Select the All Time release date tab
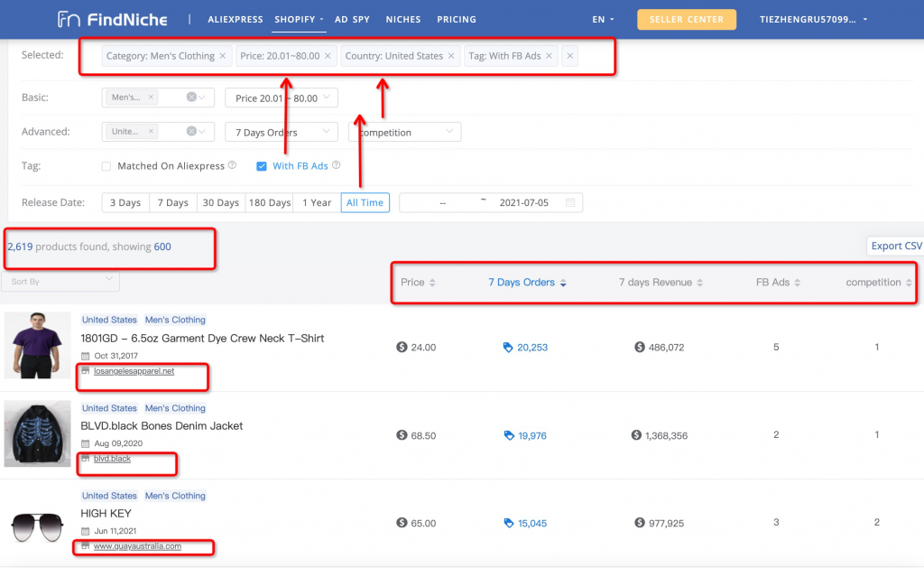The image size is (924, 568). [x=365, y=202]
